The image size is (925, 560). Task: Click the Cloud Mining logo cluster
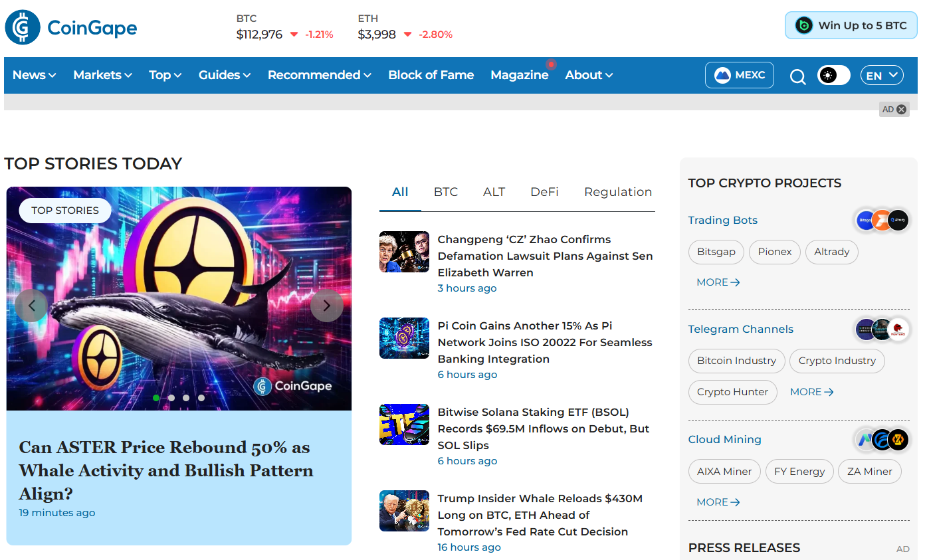point(882,439)
